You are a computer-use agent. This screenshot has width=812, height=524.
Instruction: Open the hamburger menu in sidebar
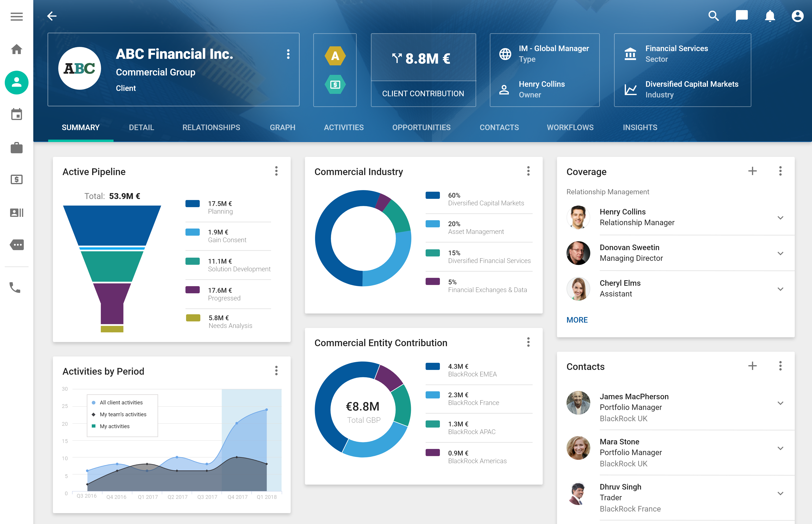pos(16,16)
